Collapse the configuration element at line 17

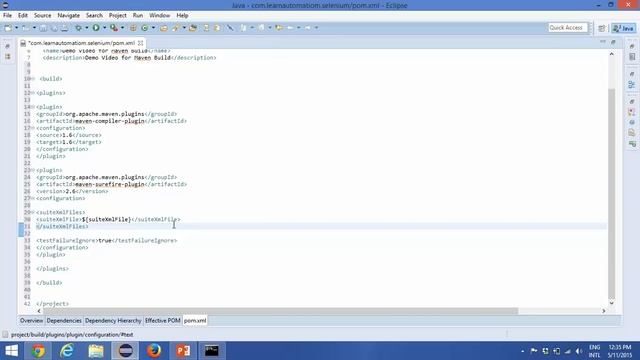coord(33,128)
